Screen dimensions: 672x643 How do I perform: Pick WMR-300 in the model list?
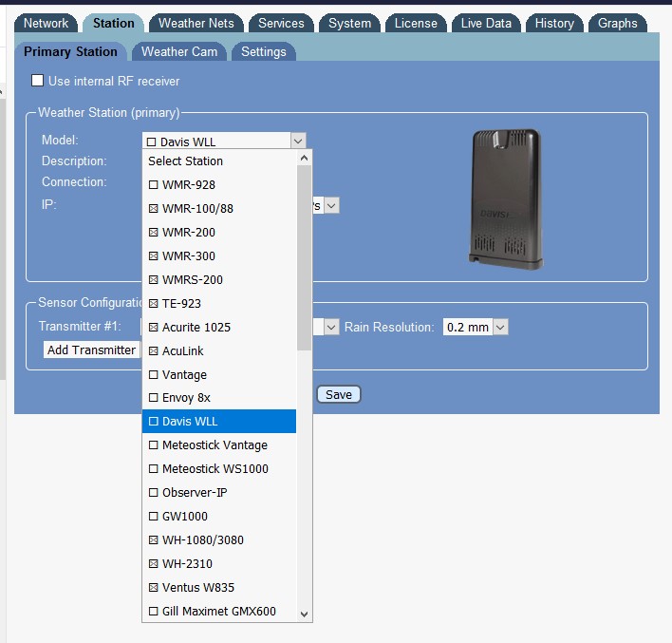point(219,256)
